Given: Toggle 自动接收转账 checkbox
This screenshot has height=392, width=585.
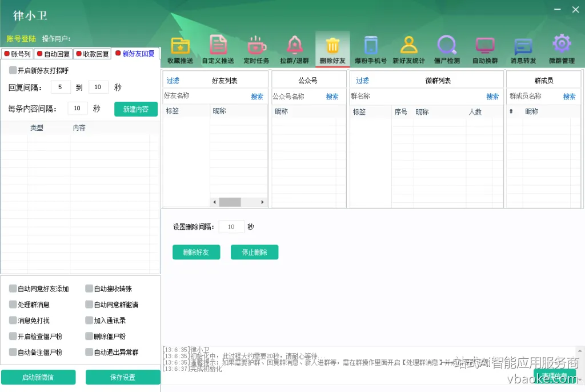Looking at the screenshot, I should (89, 289).
